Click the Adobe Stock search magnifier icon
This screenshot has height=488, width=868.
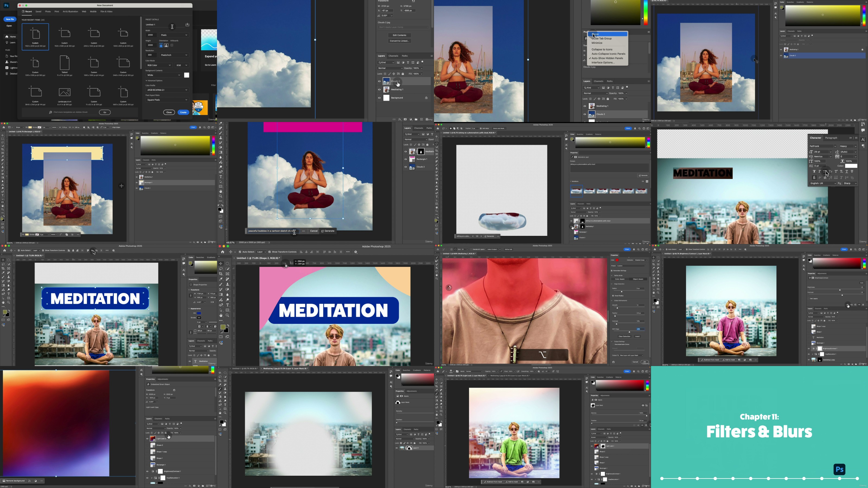click(x=50, y=112)
